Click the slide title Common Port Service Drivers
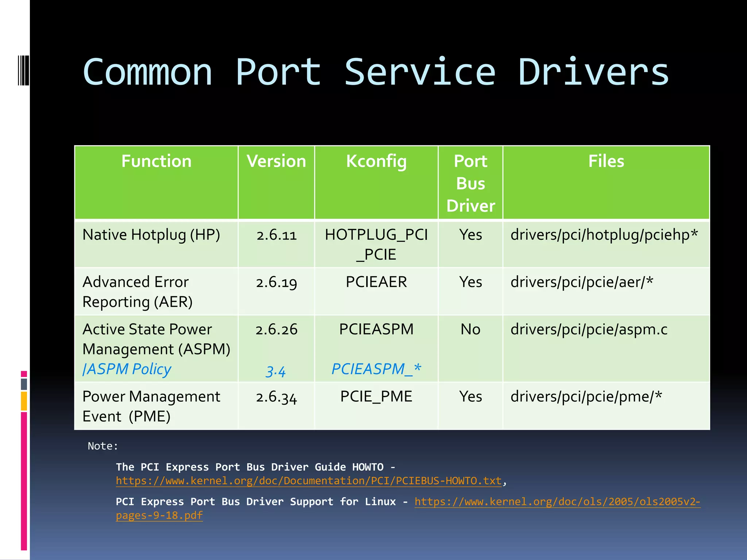 [376, 72]
